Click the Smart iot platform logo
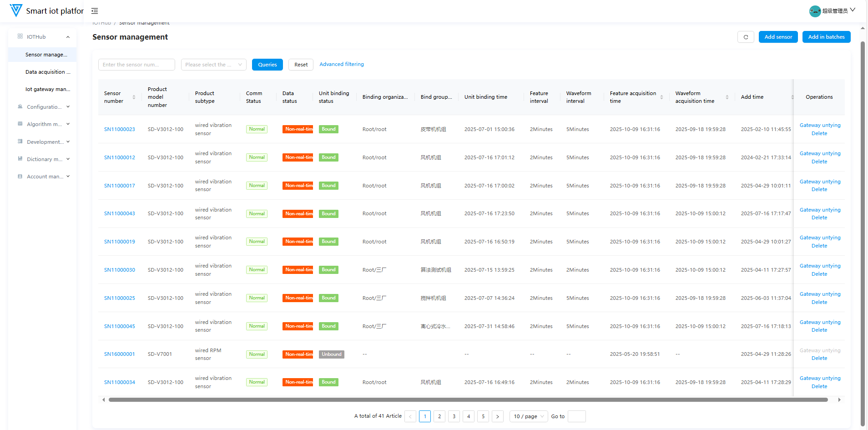868x430 pixels. click(16, 10)
